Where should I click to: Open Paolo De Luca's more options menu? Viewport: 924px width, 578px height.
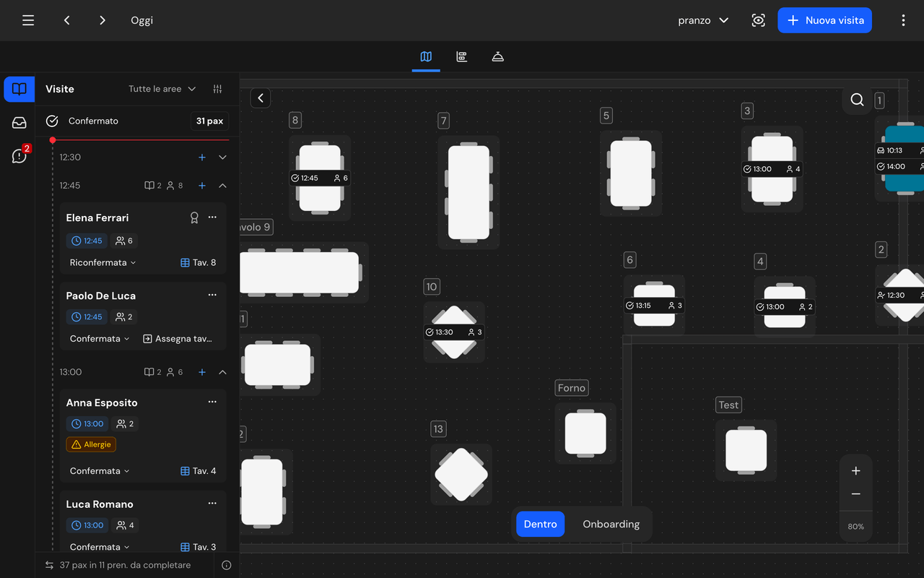[x=212, y=296]
